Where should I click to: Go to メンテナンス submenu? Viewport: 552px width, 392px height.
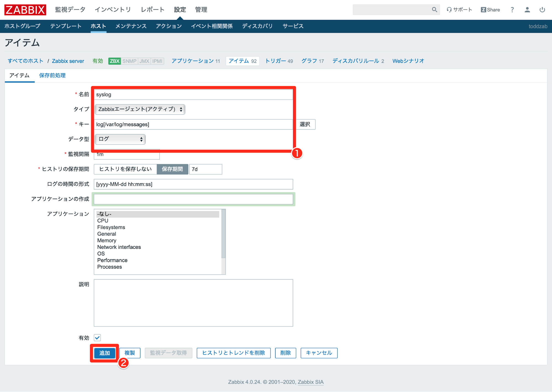[x=131, y=26]
